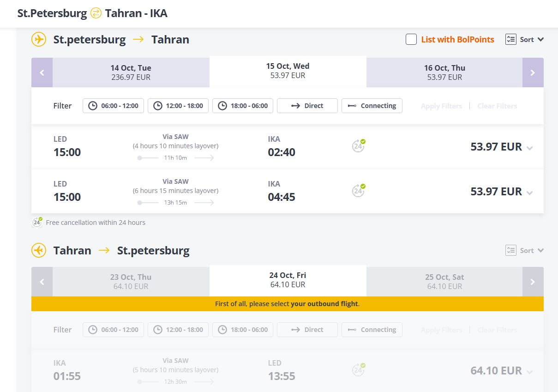This screenshot has width=558, height=392.
Task: Click the swap route arrows icon in header
Action: [96, 13]
